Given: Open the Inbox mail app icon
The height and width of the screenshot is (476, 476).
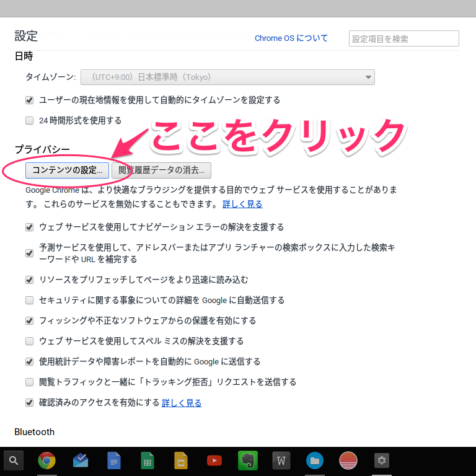Looking at the screenshot, I should click(81, 461).
